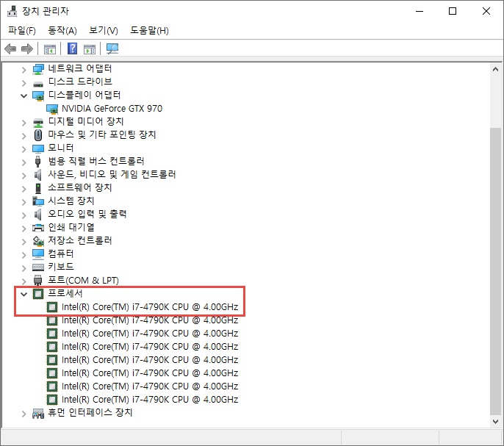504x446 pixels.
Task: Expand the 인쇄 대기열 node
Action: [24, 229]
